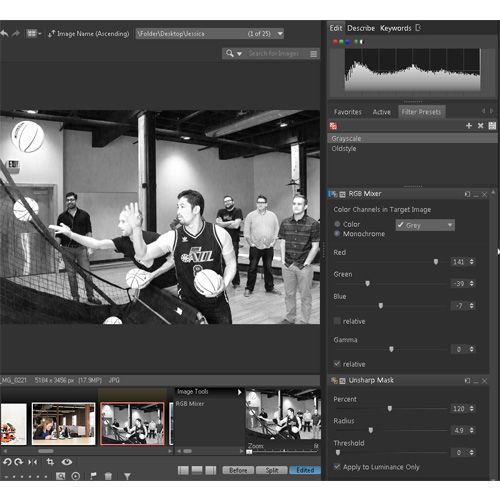Click the Edited view button

click(305, 470)
